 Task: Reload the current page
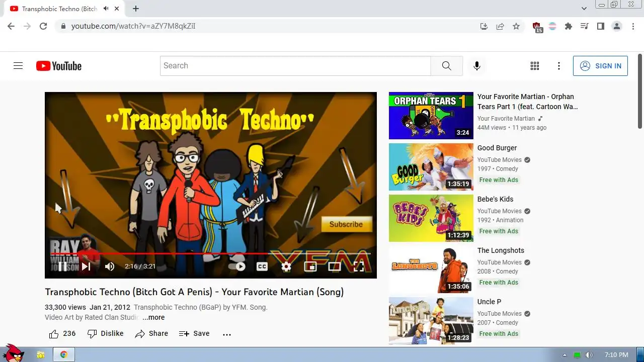(x=43, y=26)
